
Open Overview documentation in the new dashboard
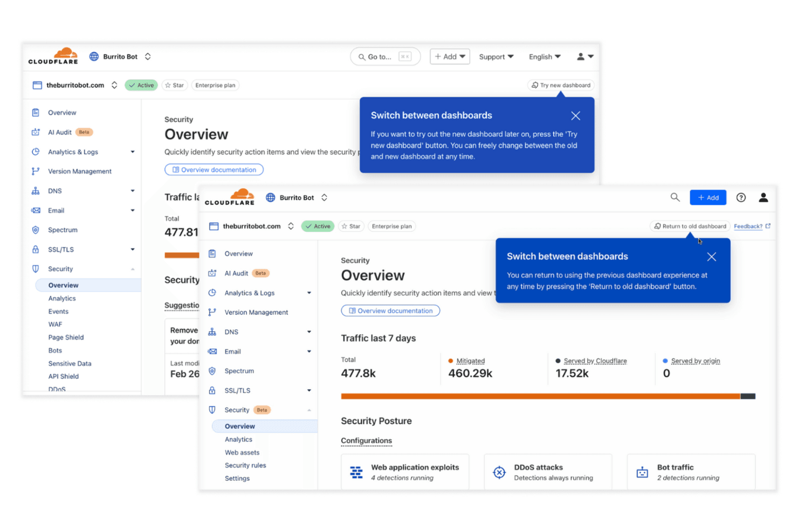coord(390,311)
